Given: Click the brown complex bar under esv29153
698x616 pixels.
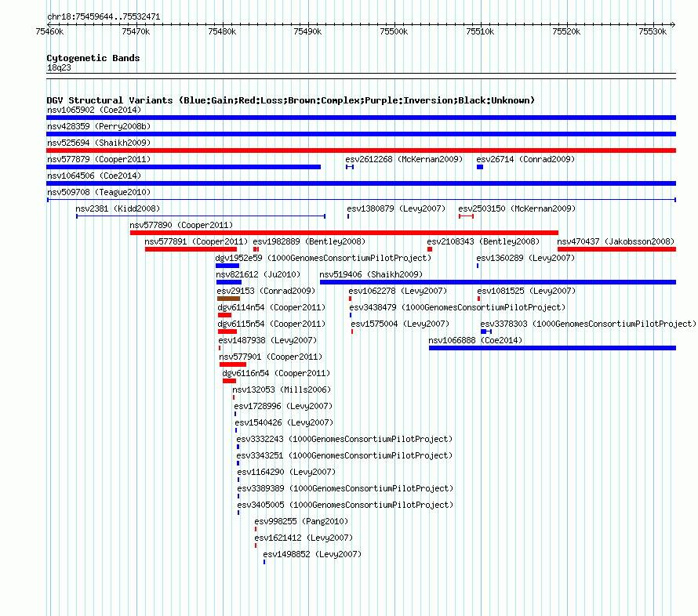Looking at the screenshot, I should 228,299.
